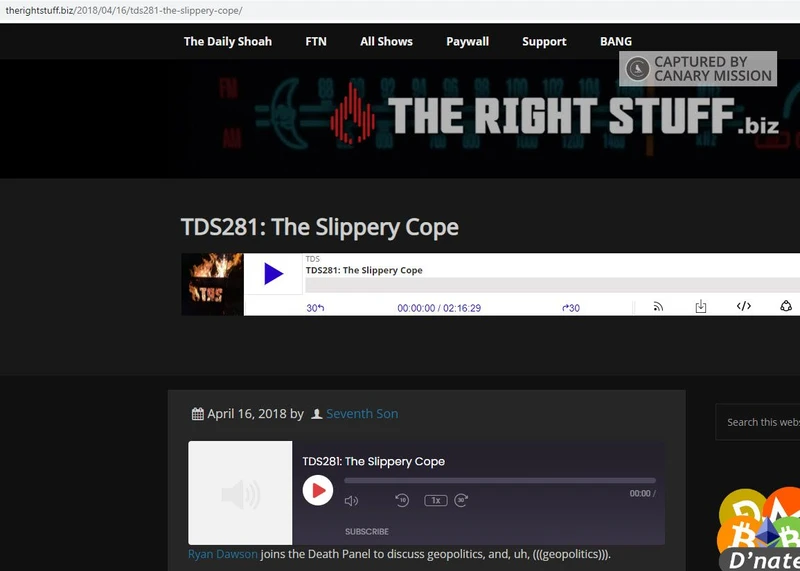Skip forward 30 seconds in top player
800x571 pixels.
571,308
